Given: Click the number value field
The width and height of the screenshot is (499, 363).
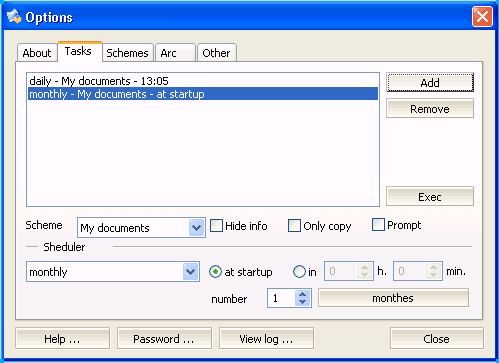Looking at the screenshot, I should click(x=281, y=298).
